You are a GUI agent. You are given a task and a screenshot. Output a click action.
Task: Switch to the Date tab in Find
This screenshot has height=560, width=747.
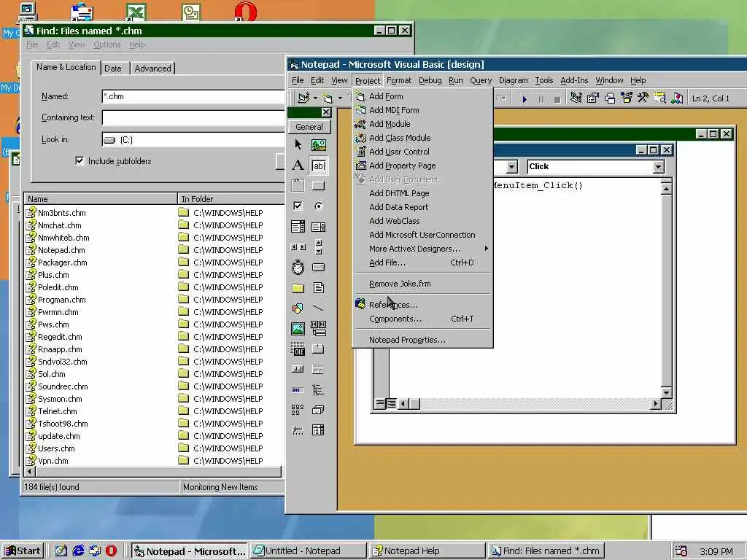(x=113, y=69)
